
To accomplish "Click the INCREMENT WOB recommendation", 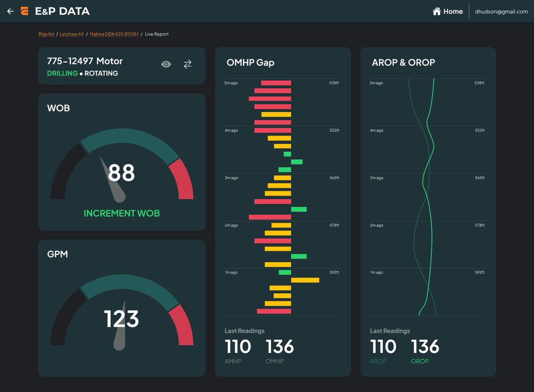I will tap(122, 213).
